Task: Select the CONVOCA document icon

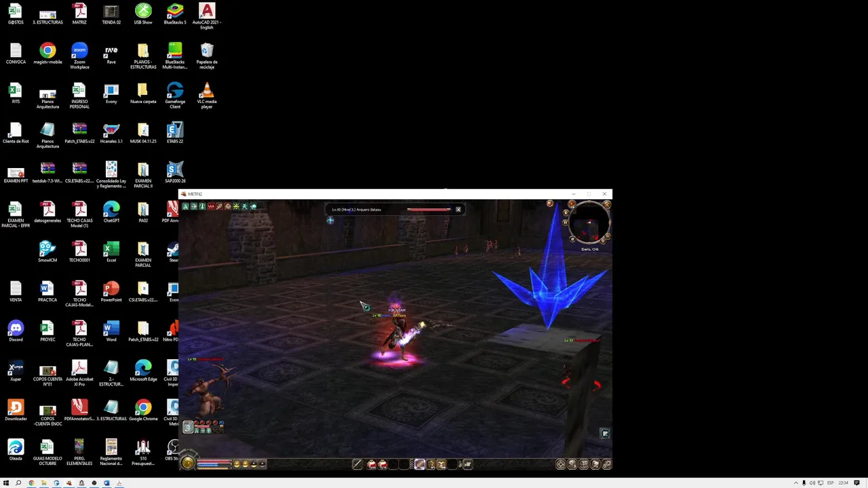Action: [x=16, y=54]
